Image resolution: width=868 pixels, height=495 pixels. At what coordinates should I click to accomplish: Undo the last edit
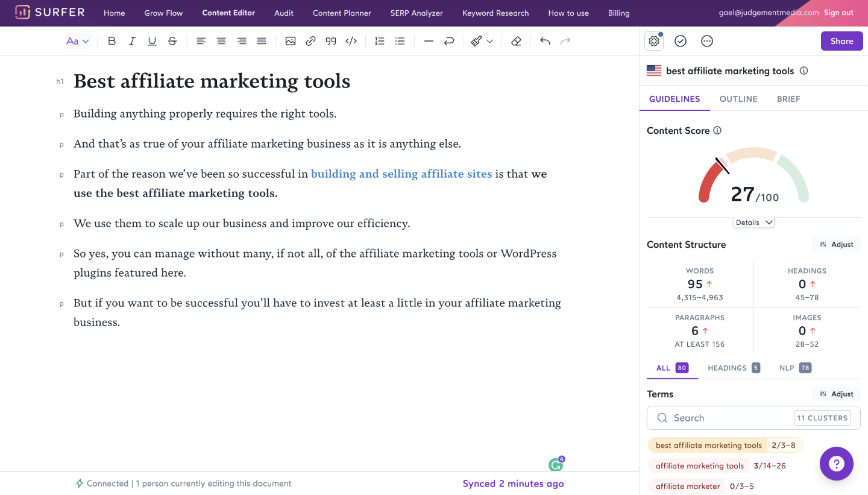pos(545,41)
